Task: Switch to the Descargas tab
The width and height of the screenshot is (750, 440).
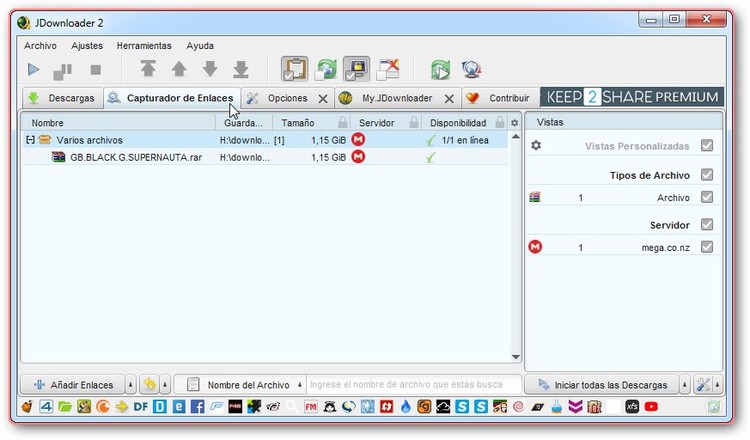Action: (62, 98)
